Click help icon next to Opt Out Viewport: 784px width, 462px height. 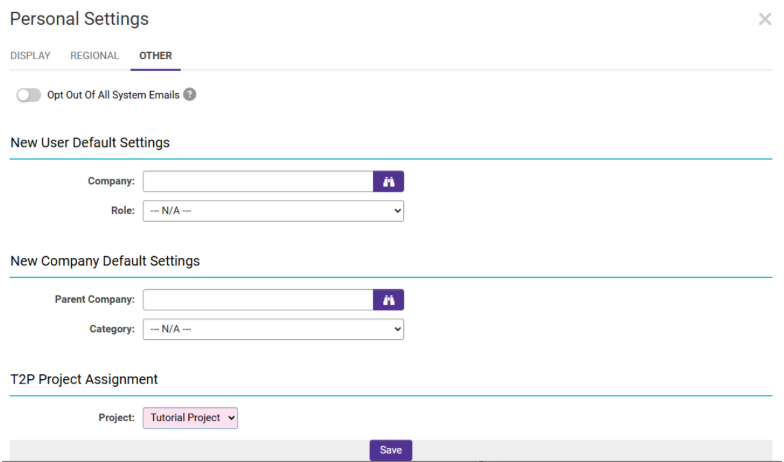pyautogui.click(x=189, y=94)
